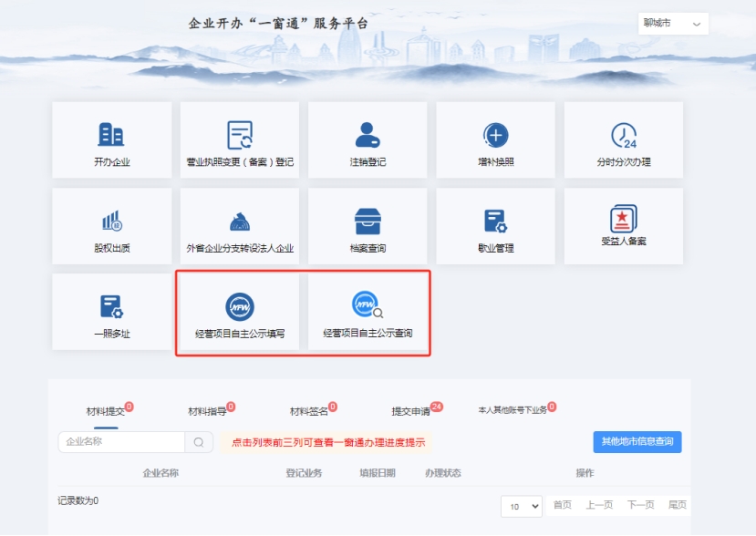Click the 登记业务 column header
756x536 pixels.
point(304,473)
